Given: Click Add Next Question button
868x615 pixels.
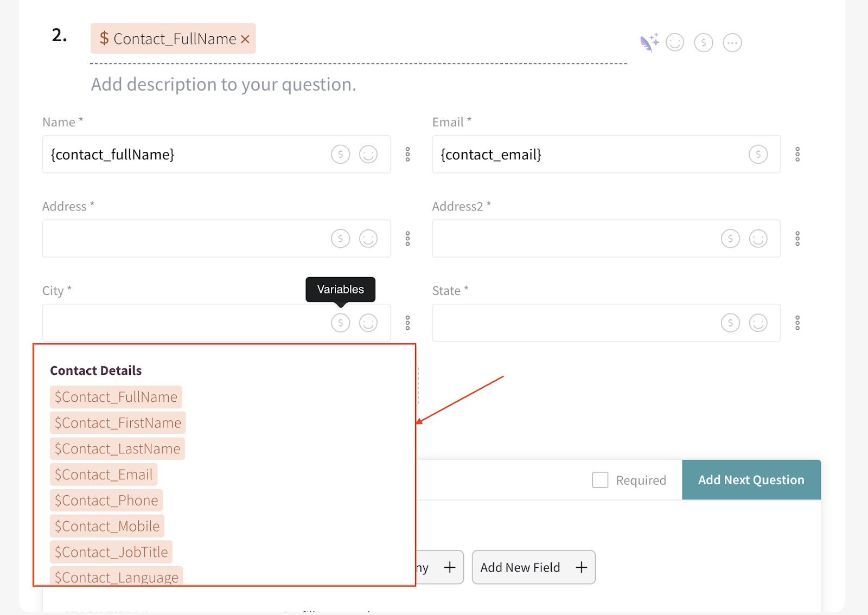Looking at the screenshot, I should (x=751, y=480).
